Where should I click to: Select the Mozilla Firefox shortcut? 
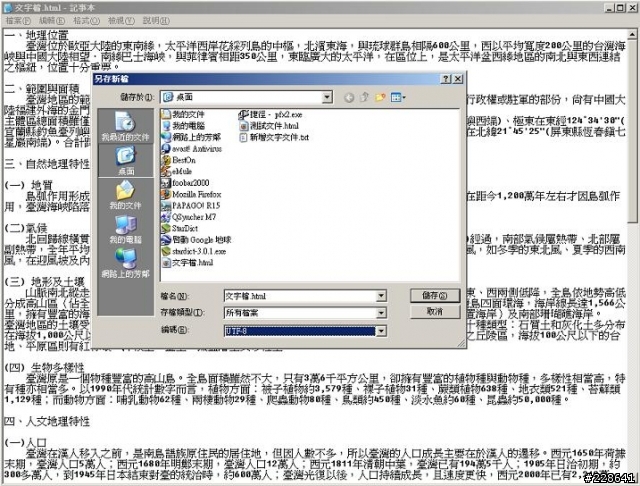coord(191,194)
